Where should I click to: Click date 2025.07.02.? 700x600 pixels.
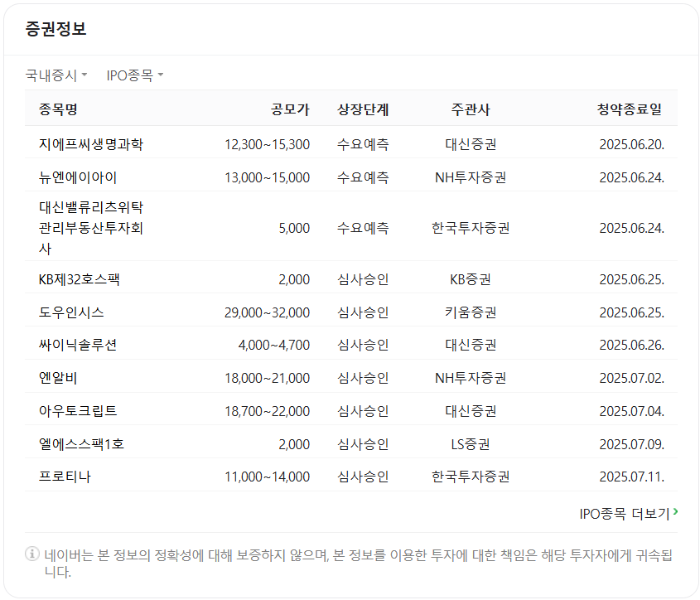pyautogui.click(x=632, y=378)
